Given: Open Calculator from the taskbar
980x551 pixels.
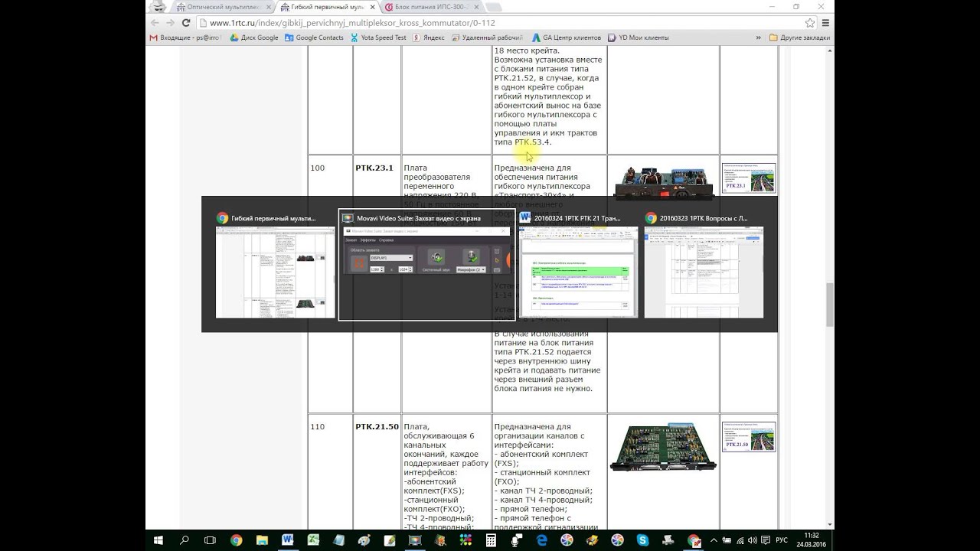Looking at the screenshot, I should point(491,540).
